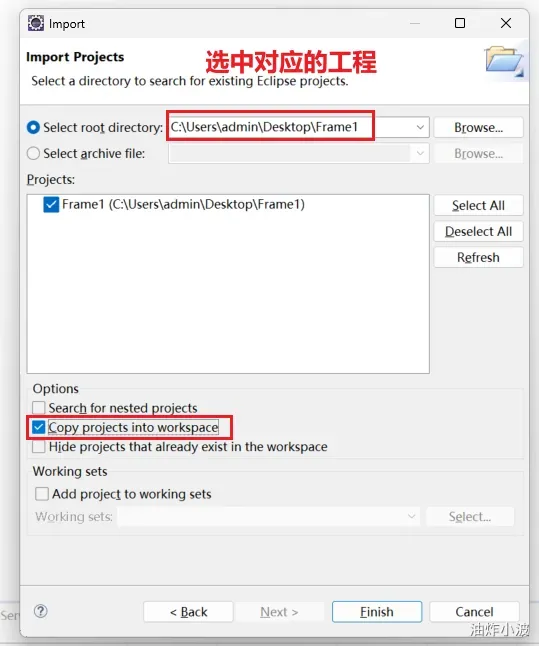Select the root directory radio button
The width and height of the screenshot is (539, 646).
click(33, 127)
